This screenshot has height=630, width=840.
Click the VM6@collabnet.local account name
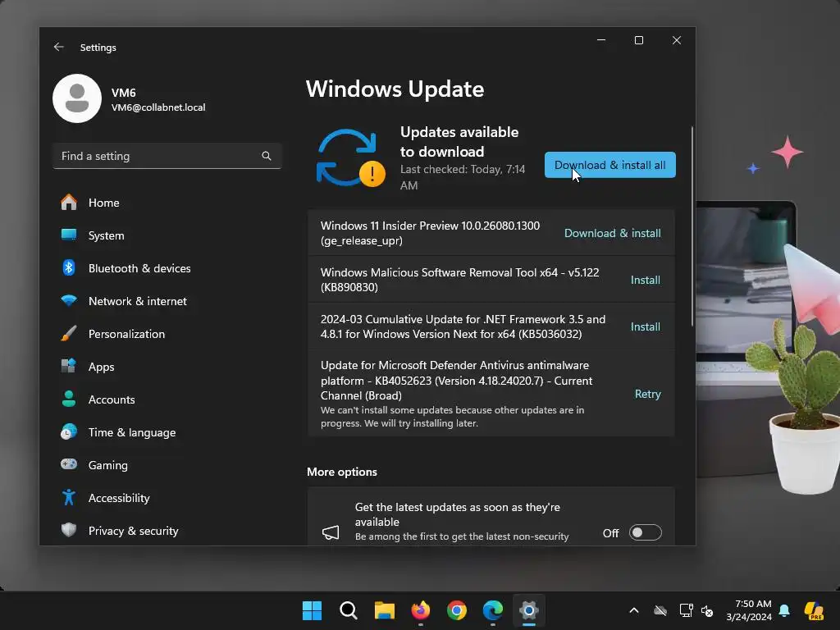click(158, 107)
